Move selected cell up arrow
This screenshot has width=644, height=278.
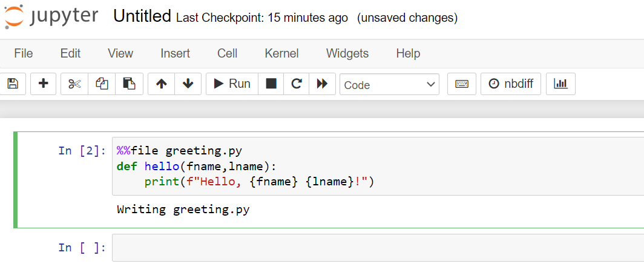click(162, 84)
